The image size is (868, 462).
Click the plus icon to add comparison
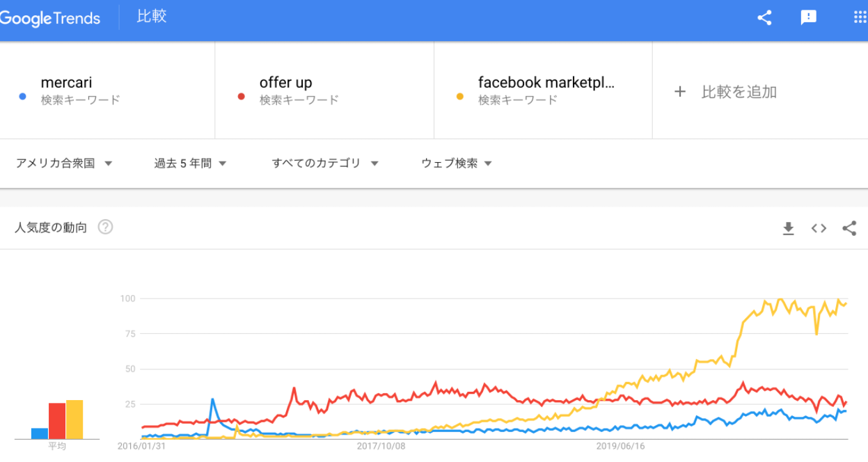[x=680, y=92]
